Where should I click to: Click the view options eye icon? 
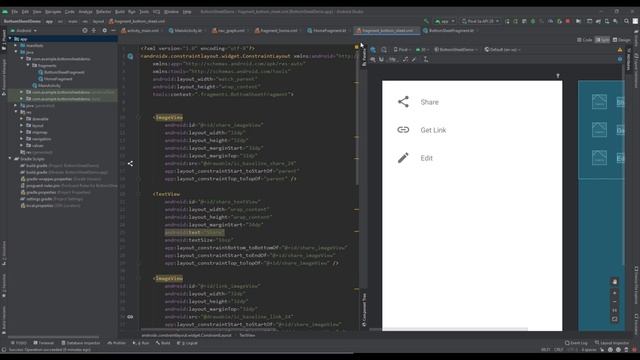[x=373, y=60]
